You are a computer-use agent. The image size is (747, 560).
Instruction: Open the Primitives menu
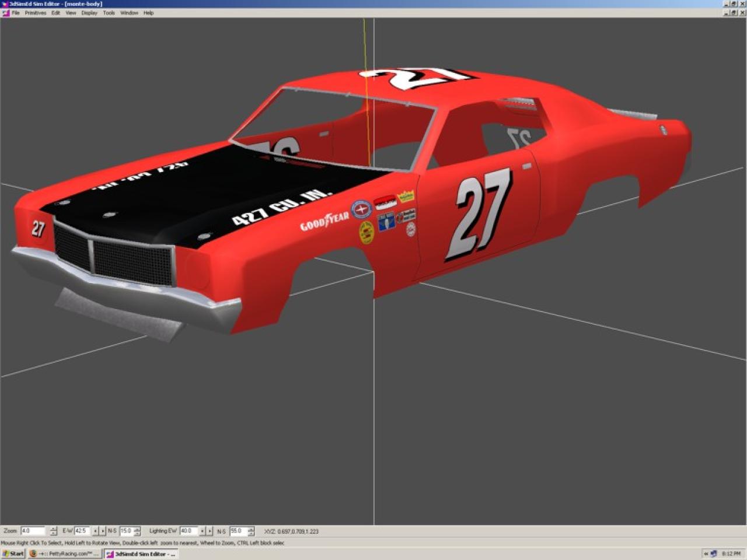[35, 13]
